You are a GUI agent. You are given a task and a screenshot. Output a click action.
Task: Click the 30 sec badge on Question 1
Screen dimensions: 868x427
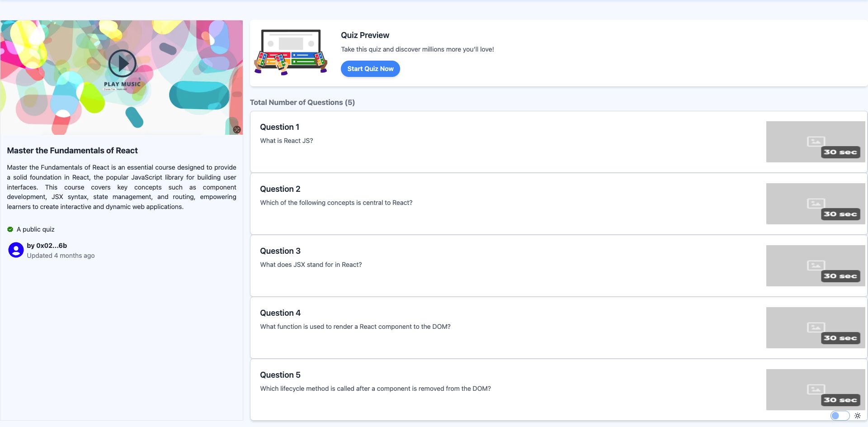coord(840,152)
